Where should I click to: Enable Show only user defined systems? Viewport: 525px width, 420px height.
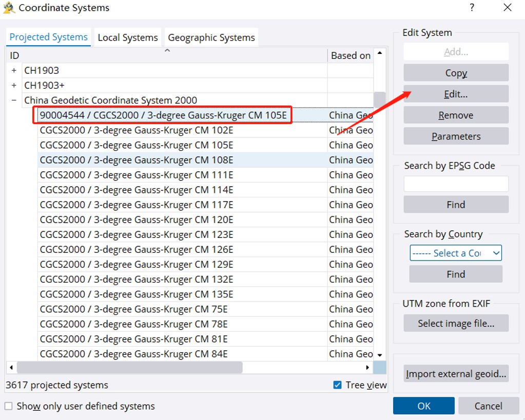[9, 406]
